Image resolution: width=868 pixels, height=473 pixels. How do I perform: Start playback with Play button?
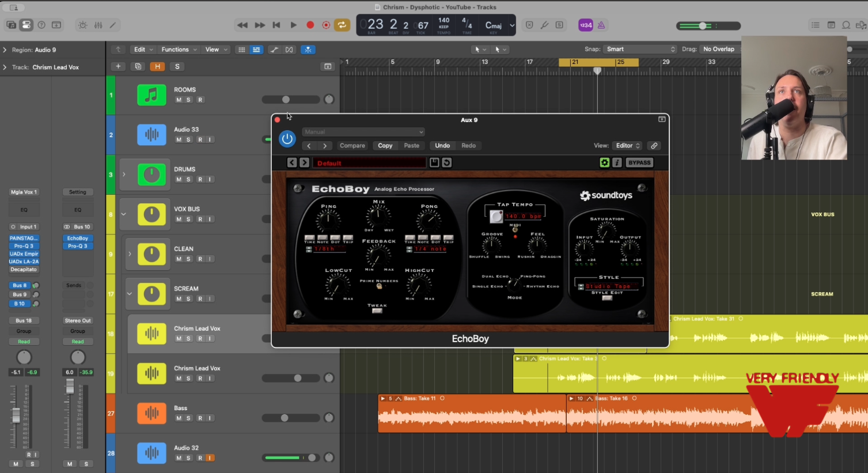click(293, 25)
